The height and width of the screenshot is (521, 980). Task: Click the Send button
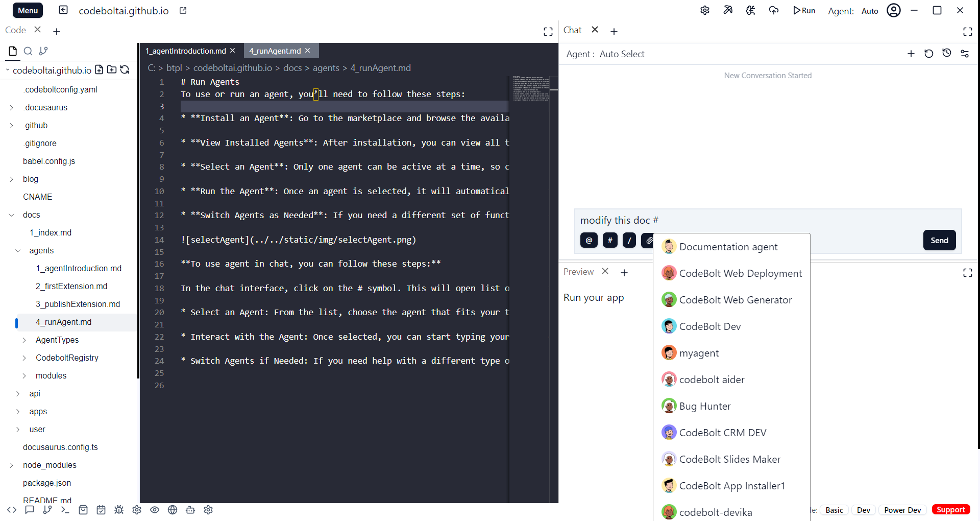point(939,240)
